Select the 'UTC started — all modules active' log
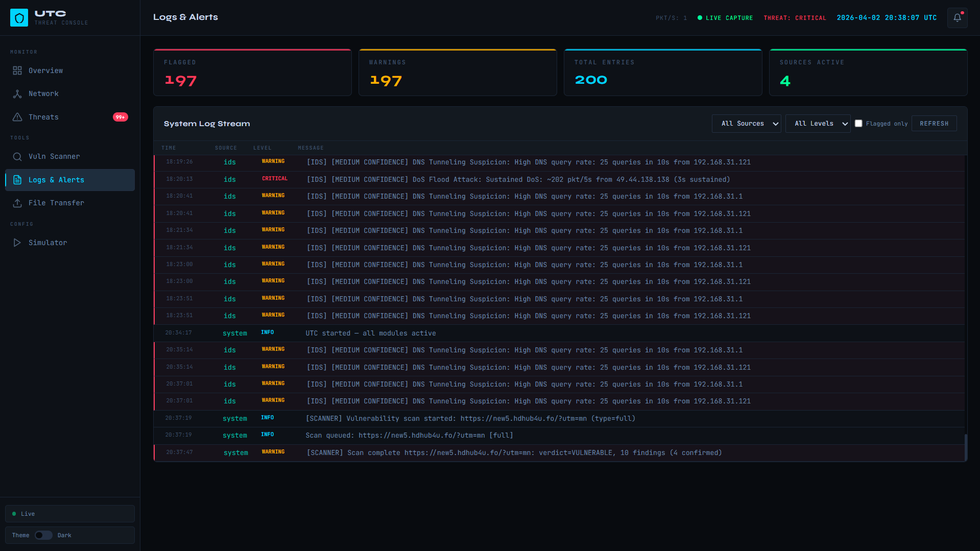 click(x=559, y=333)
